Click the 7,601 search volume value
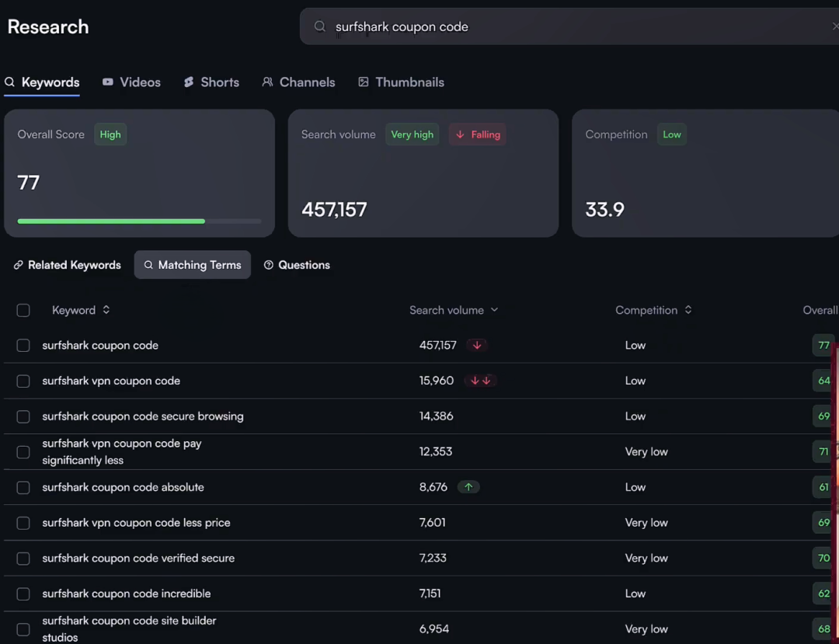Viewport: 839px width, 644px height. click(x=433, y=522)
